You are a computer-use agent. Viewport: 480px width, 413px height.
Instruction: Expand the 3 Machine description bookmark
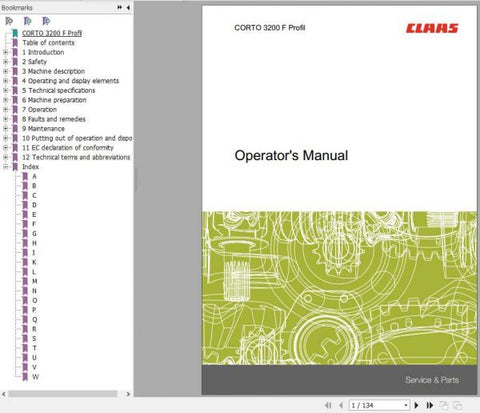5,71
